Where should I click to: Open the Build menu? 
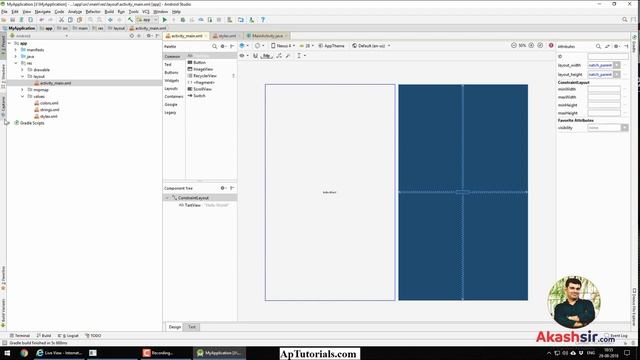109,12
